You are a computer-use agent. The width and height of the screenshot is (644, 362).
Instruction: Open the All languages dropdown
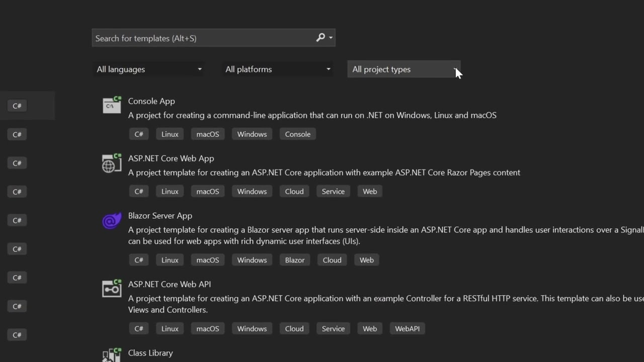point(149,69)
